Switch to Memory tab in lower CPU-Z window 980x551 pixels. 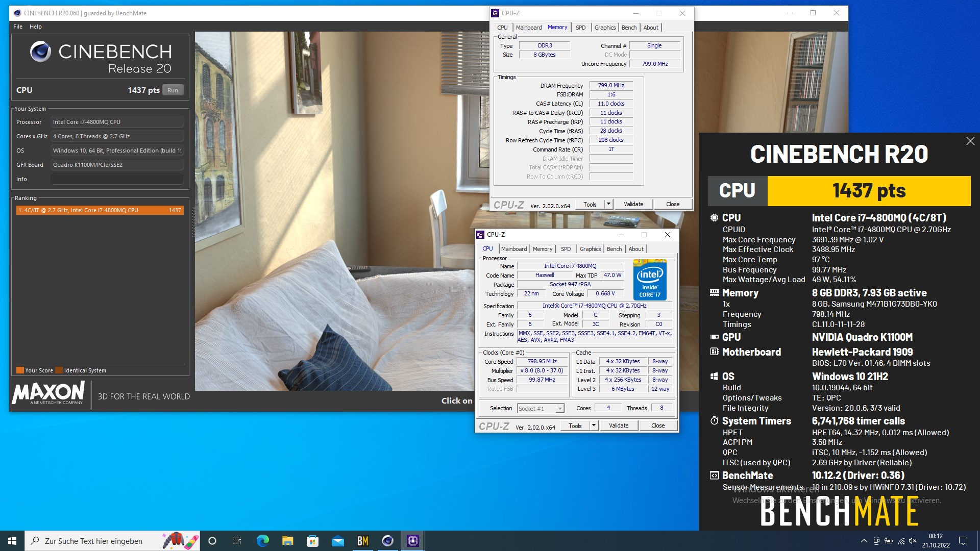pyautogui.click(x=543, y=249)
